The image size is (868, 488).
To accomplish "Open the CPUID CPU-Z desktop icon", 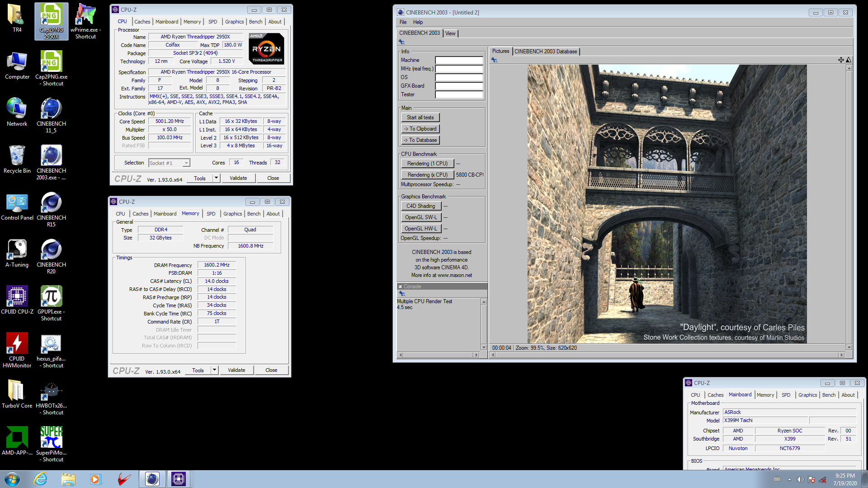I will (x=17, y=300).
